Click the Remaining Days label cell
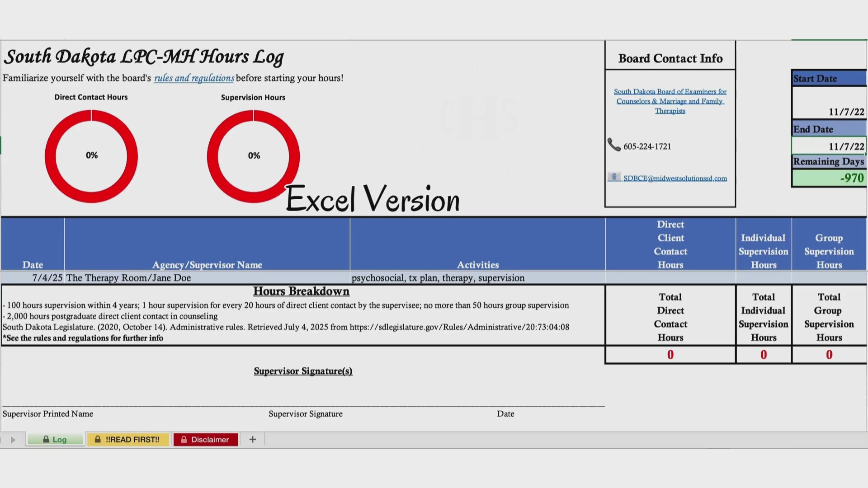Screen dimensions: 868x488 [829, 161]
